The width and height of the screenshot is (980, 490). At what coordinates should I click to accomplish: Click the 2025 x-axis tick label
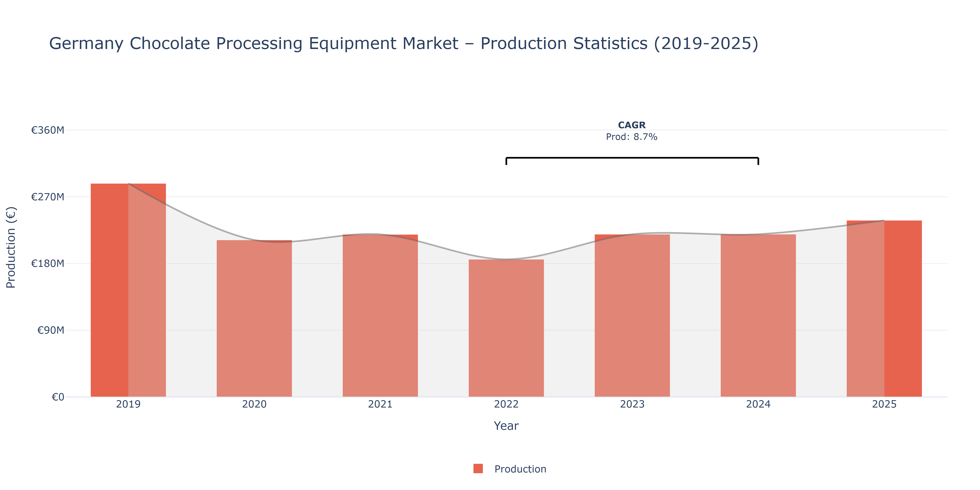(x=884, y=404)
